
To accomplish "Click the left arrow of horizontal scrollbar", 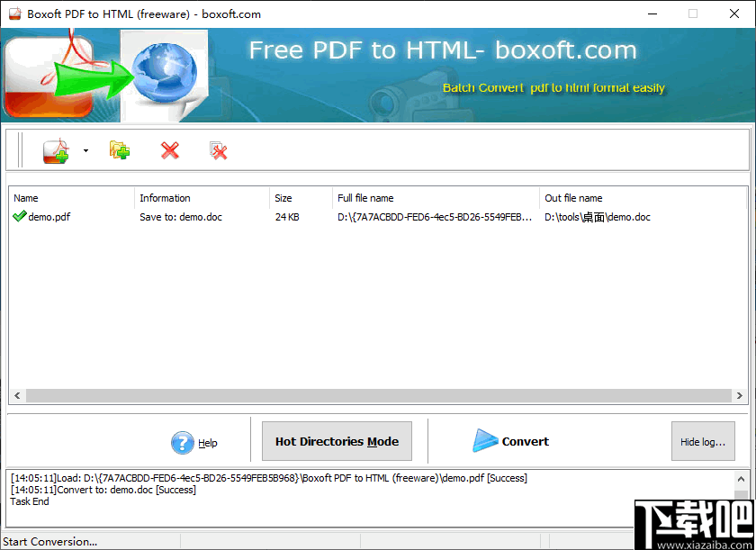I will (16, 395).
